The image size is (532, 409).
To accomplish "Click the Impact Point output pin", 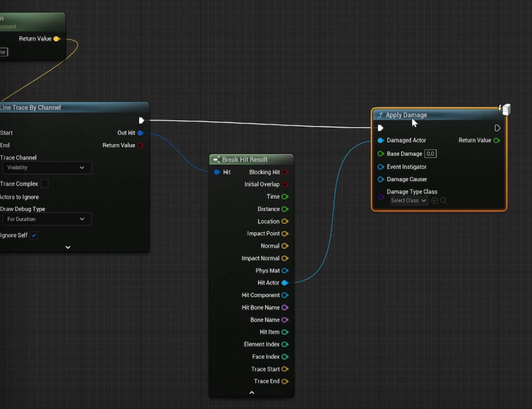I will (284, 234).
